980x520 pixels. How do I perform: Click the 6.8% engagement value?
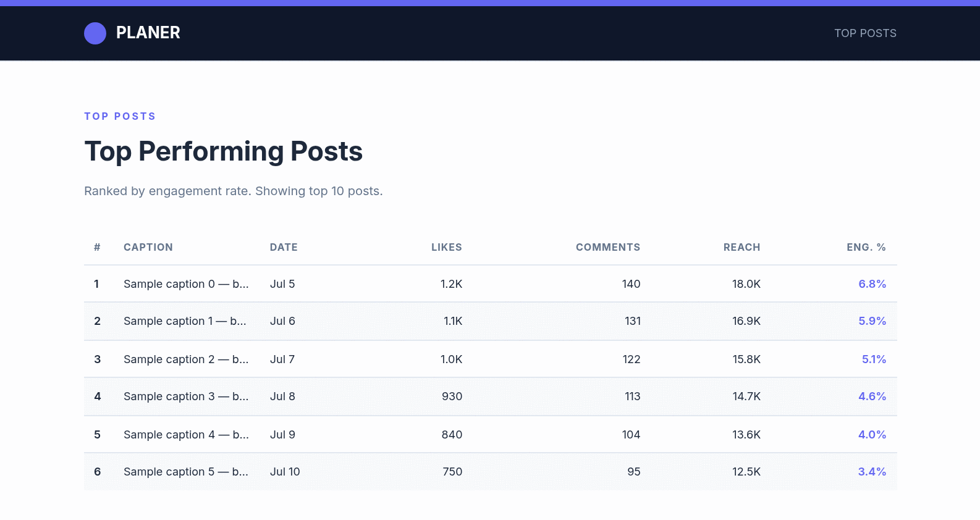pyautogui.click(x=872, y=284)
